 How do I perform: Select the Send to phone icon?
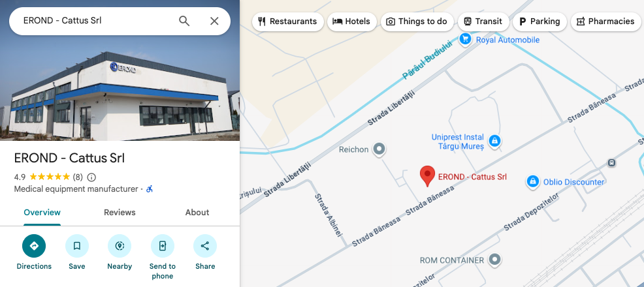(162, 246)
